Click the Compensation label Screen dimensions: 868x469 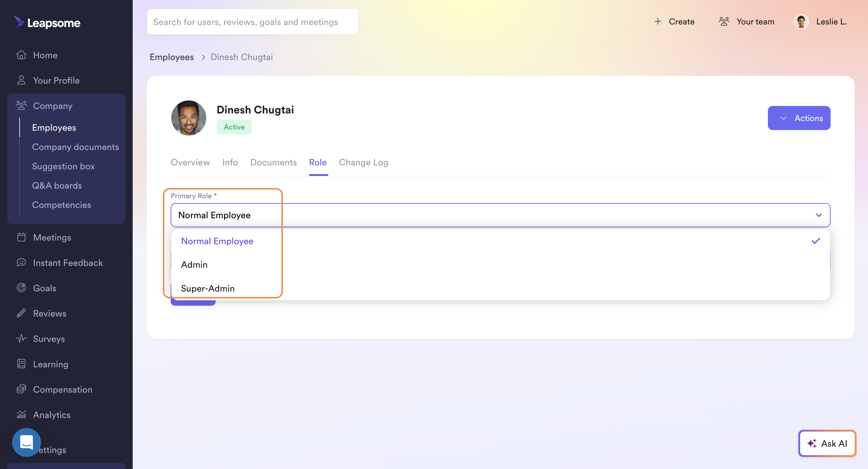[63, 389]
